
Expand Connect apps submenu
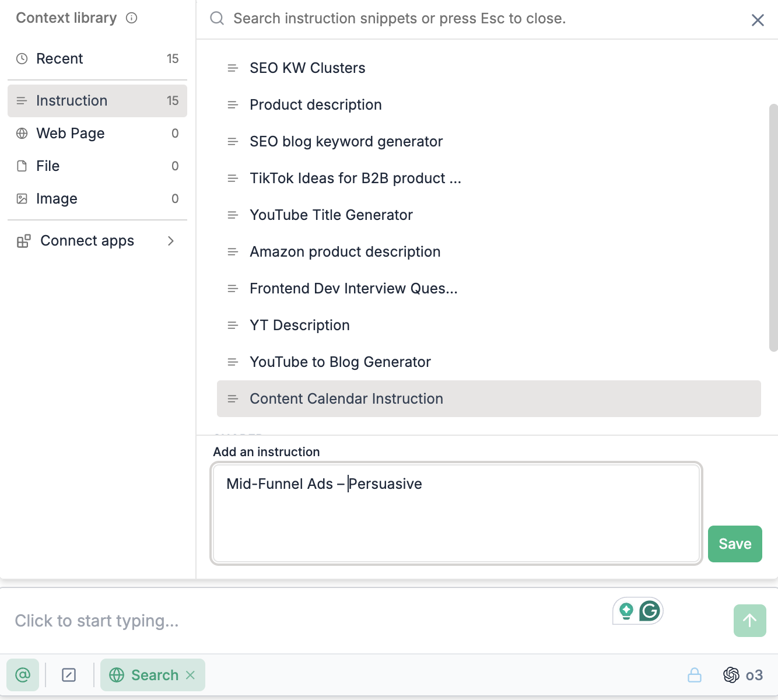tap(97, 241)
